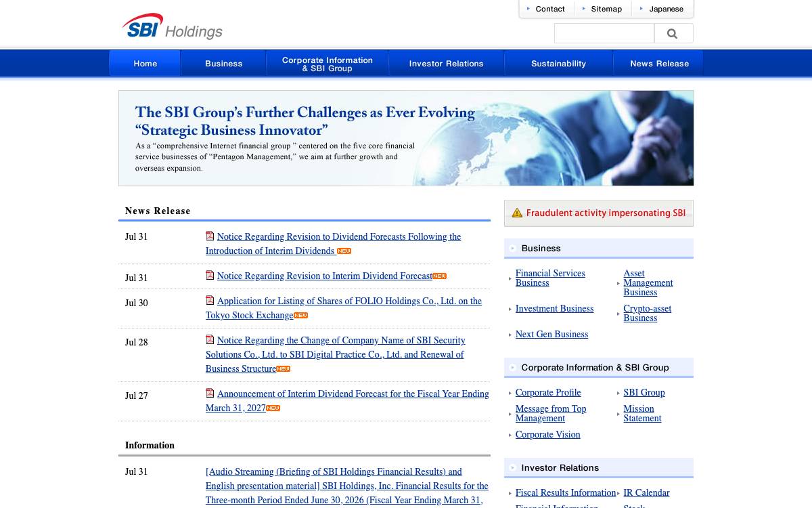Screen dimensions: 812x508
Task: Open PDF icon for FOLIO Holdings listing
Action: tap(210, 301)
